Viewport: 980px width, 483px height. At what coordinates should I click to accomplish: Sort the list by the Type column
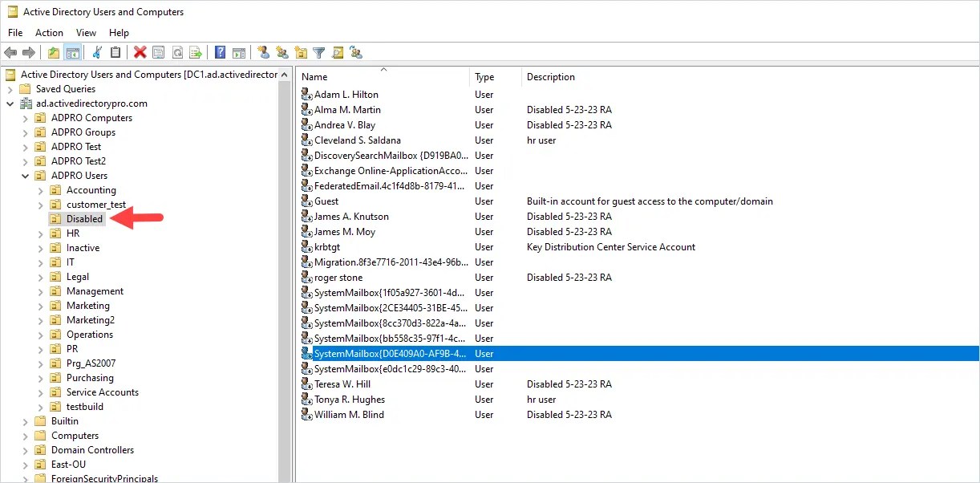pos(484,76)
